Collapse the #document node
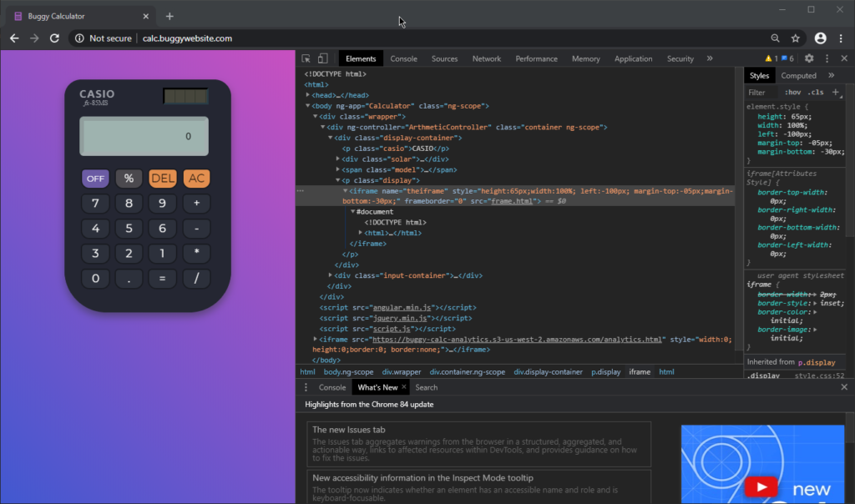855x504 pixels. tap(353, 211)
